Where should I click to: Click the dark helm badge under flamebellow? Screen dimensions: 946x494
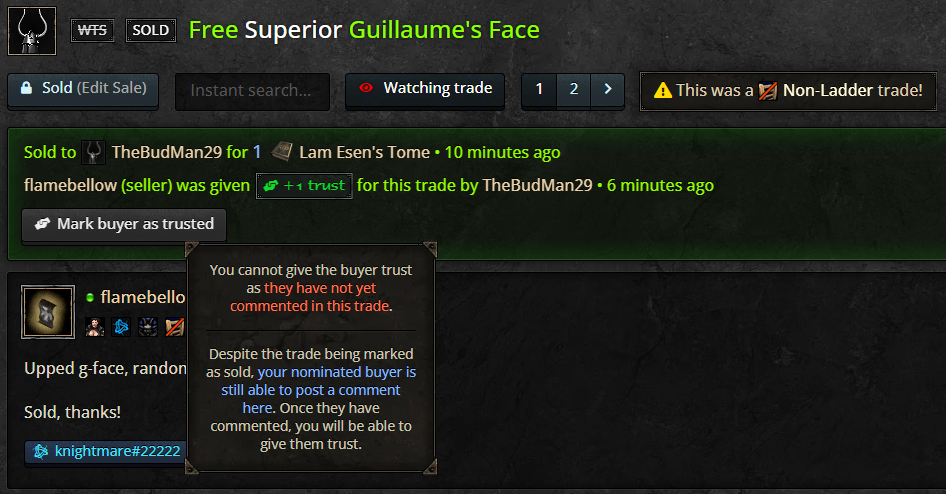[x=148, y=327]
